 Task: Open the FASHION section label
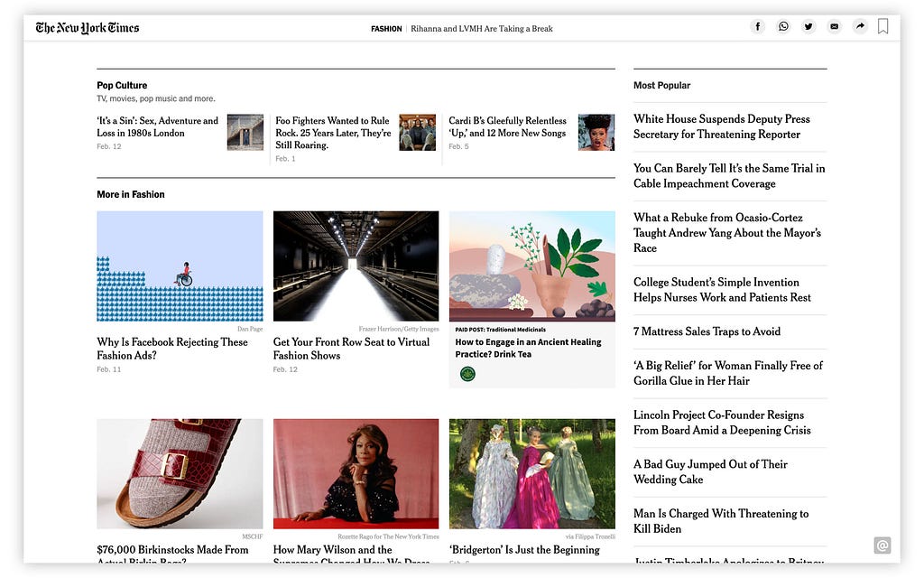point(386,28)
